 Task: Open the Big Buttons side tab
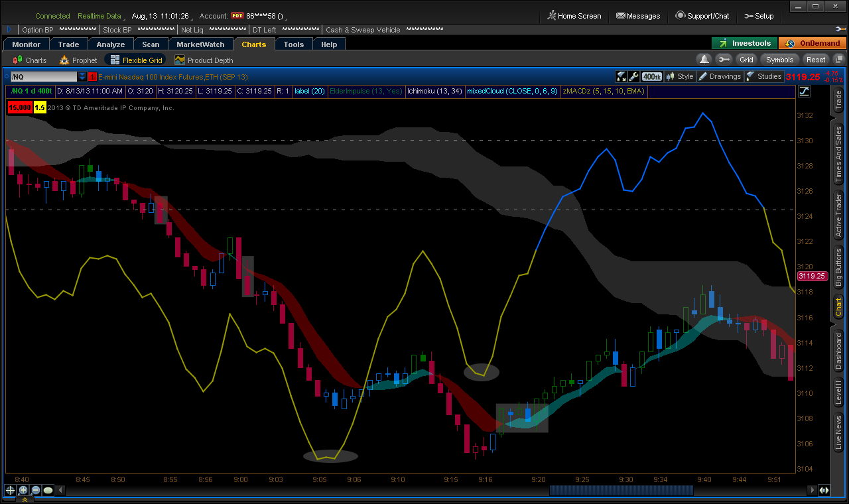coord(838,267)
